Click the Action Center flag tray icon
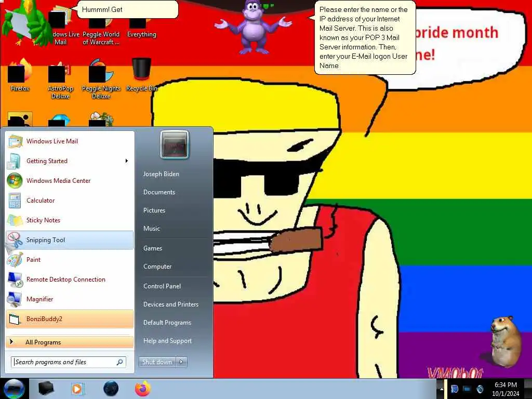This screenshot has height=399, width=532. click(x=454, y=389)
